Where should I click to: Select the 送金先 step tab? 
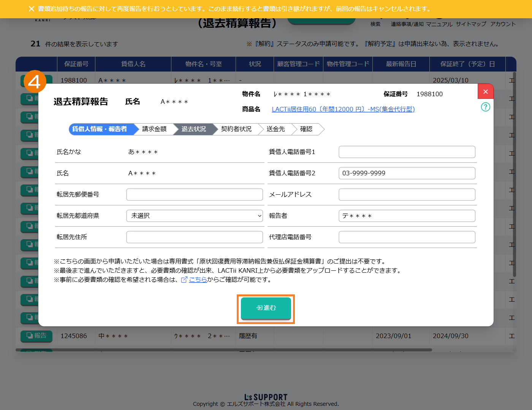coord(275,129)
